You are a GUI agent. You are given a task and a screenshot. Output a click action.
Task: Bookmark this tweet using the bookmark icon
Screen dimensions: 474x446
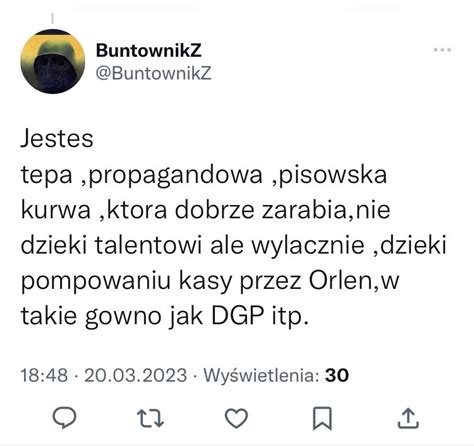click(322, 418)
